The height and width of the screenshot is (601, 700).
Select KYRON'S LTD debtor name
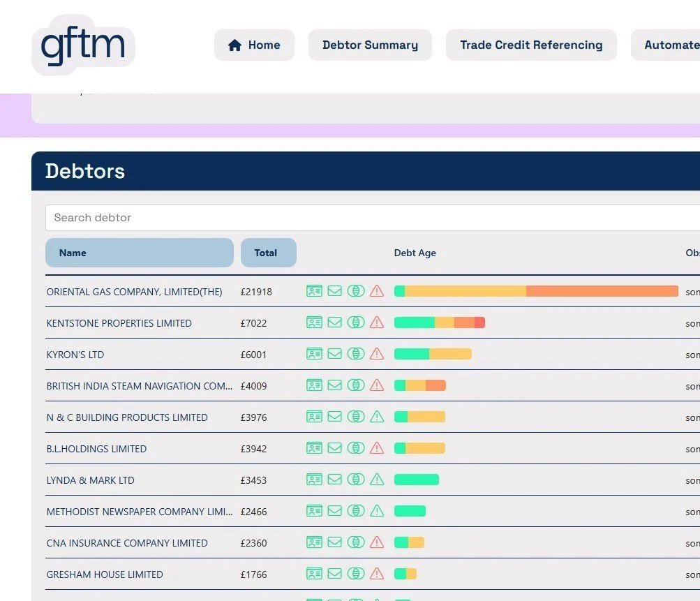[75, 355]
